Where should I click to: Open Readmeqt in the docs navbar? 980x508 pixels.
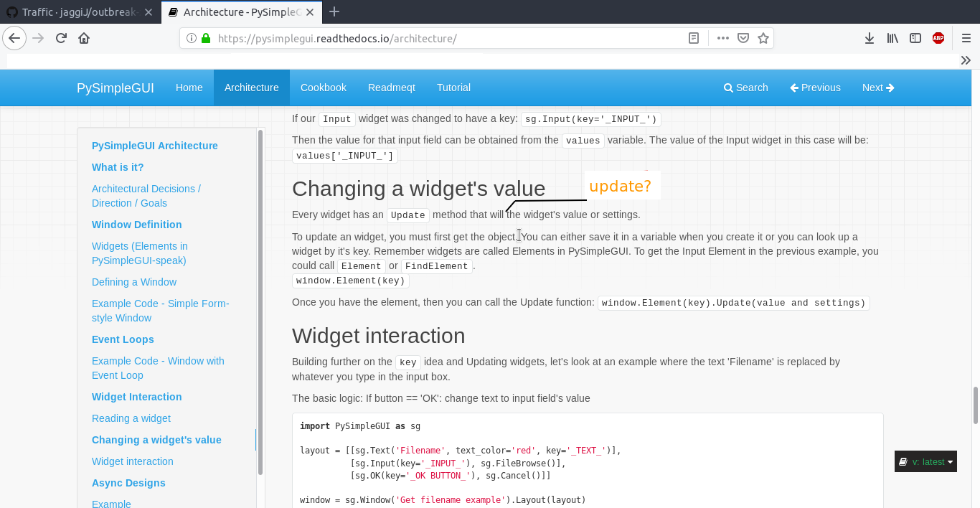(392, 88)
